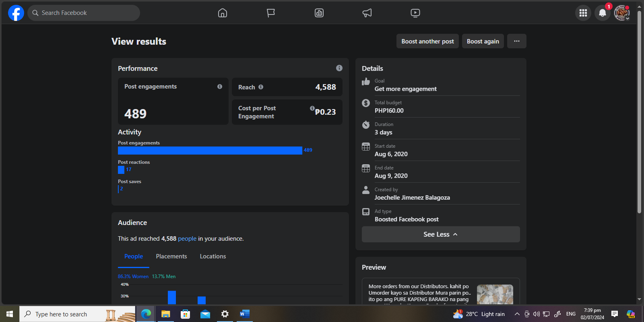The height and width of the screenshot is (322, 644).
Task: Click Boosted Facebook post ad type text
Action: [407, 219]
